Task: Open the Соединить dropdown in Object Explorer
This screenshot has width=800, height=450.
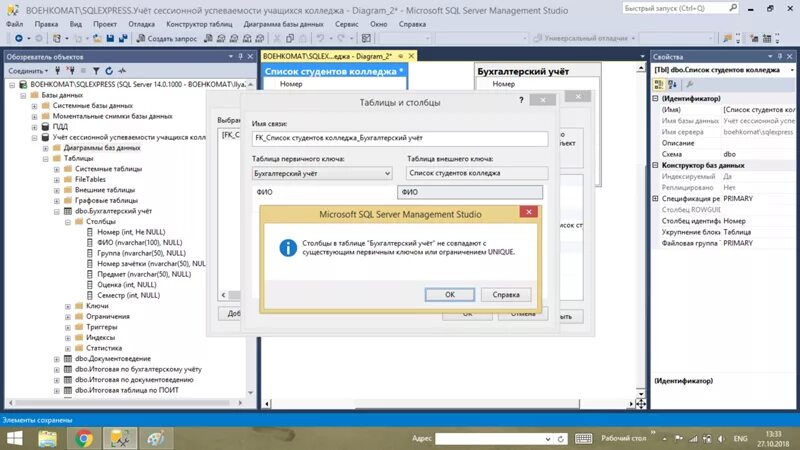Action: tap(28, 71)
